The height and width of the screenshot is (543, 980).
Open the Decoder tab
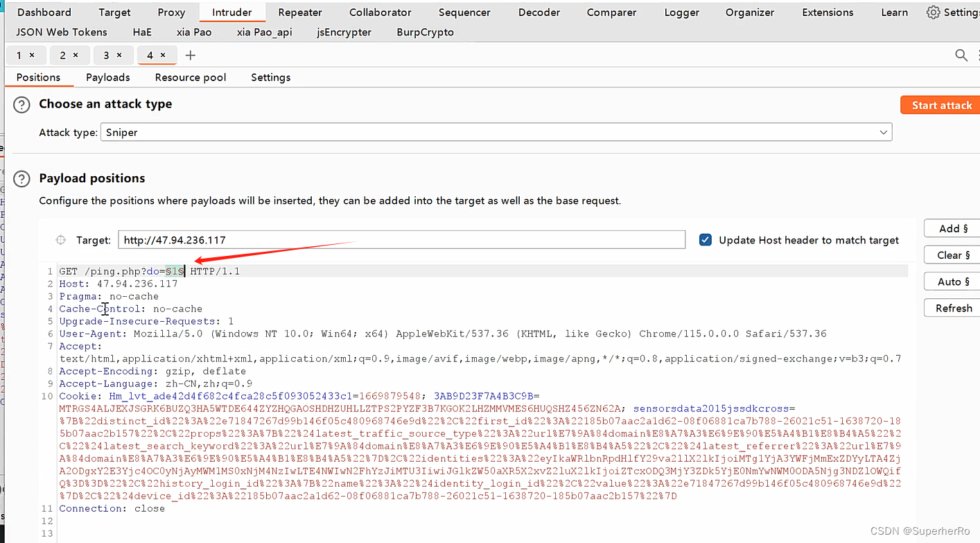539,12
